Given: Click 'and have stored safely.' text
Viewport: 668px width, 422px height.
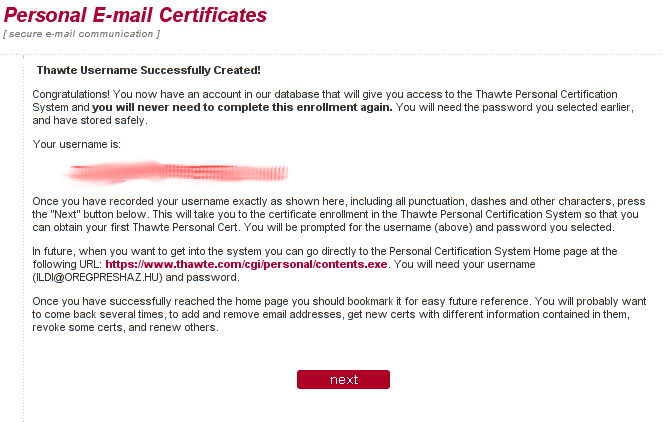Looking at the screenshot, I should click(90, 121).
